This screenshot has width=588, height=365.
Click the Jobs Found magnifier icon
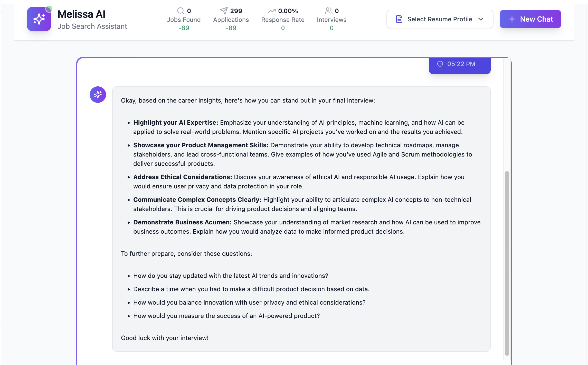tap(181, 11)
